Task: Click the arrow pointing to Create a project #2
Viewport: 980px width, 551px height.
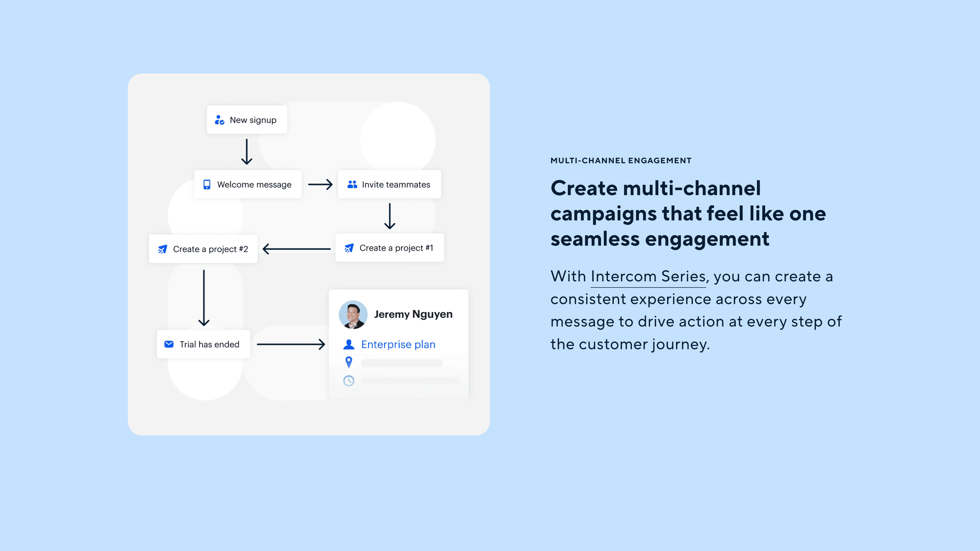Action: 296,249
